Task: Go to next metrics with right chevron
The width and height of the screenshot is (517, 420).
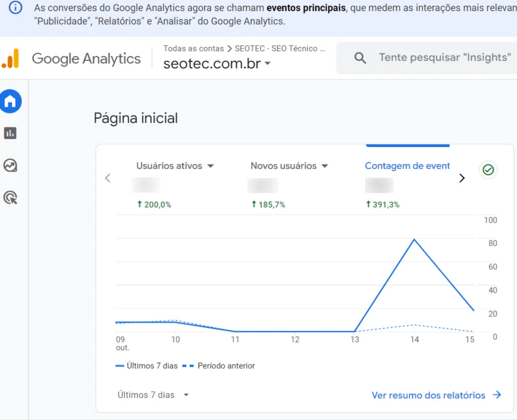Action: (462, 178)
